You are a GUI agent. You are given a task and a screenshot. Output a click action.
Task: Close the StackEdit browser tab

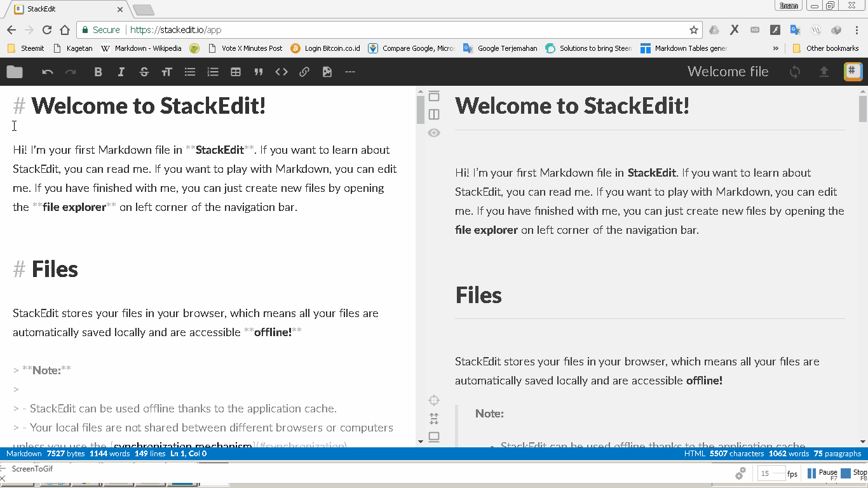coord(120,10)
